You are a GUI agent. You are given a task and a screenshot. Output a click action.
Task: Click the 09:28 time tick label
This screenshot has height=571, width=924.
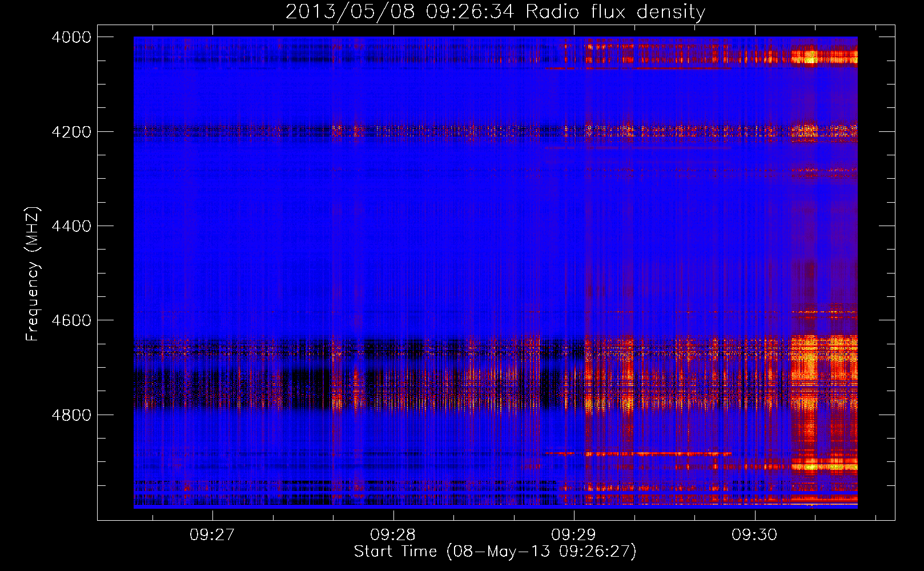[x=393, y=534]
